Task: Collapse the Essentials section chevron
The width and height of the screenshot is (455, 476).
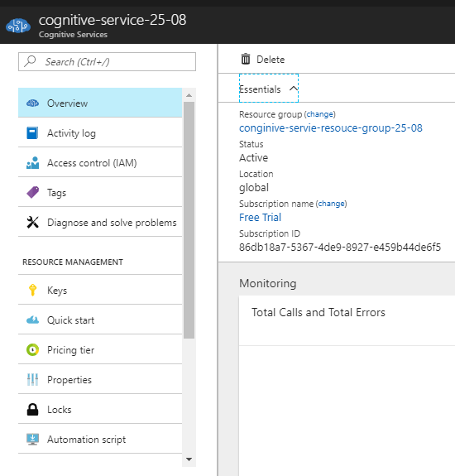Action: tap(294, 89)
